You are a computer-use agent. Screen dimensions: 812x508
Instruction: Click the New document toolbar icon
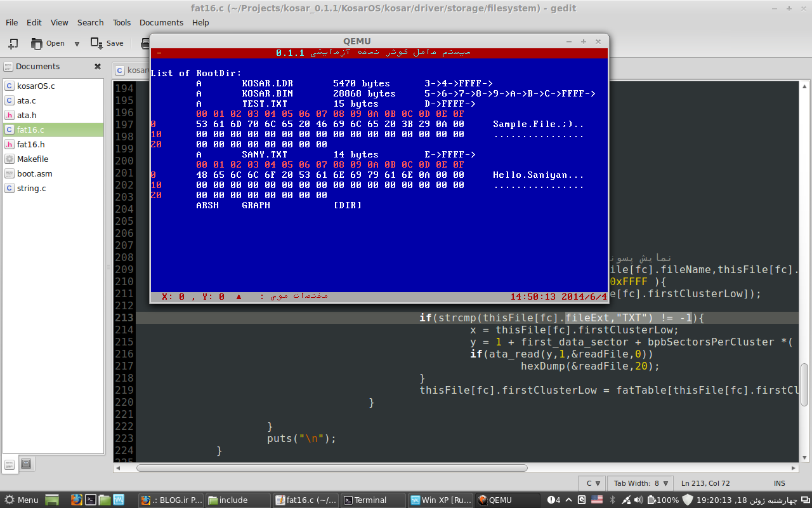[13, 44]
